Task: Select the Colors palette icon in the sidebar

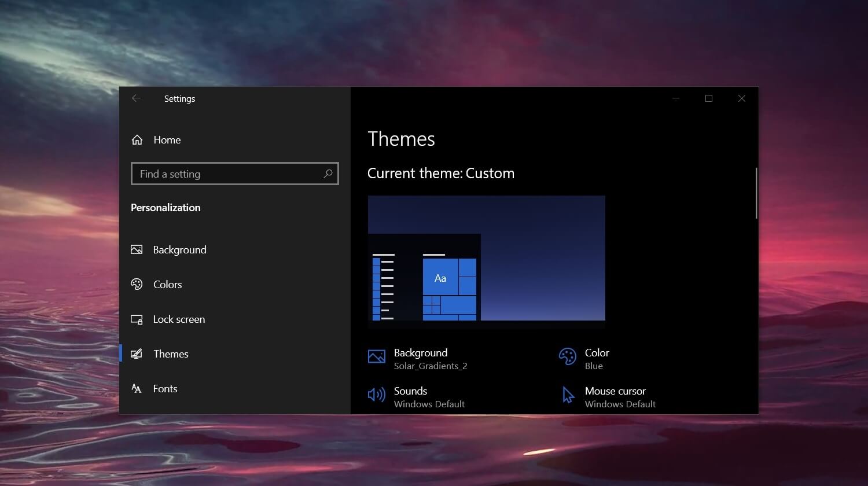Action: 137,285
